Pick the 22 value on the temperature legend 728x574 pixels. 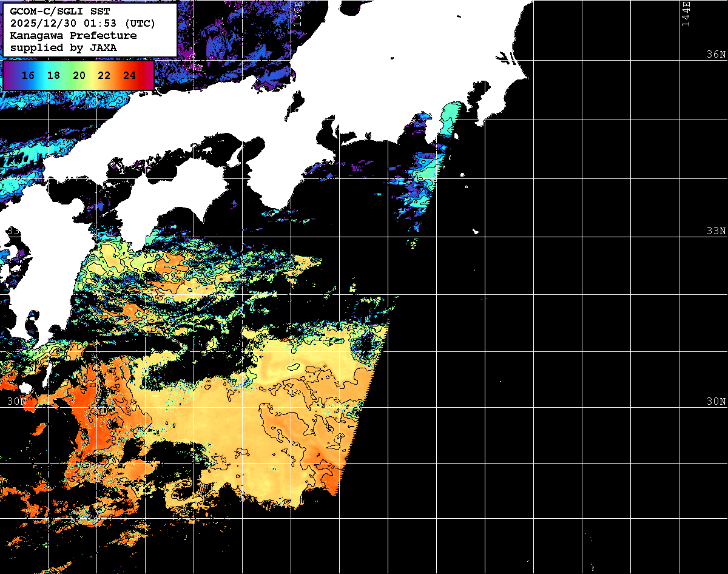click(x=104, y=76)
